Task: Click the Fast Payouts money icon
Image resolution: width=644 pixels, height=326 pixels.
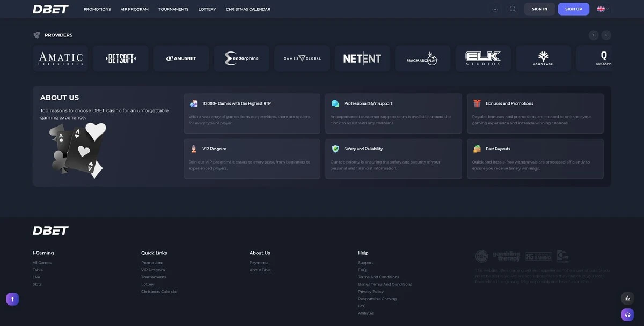Action: (477, 149)
